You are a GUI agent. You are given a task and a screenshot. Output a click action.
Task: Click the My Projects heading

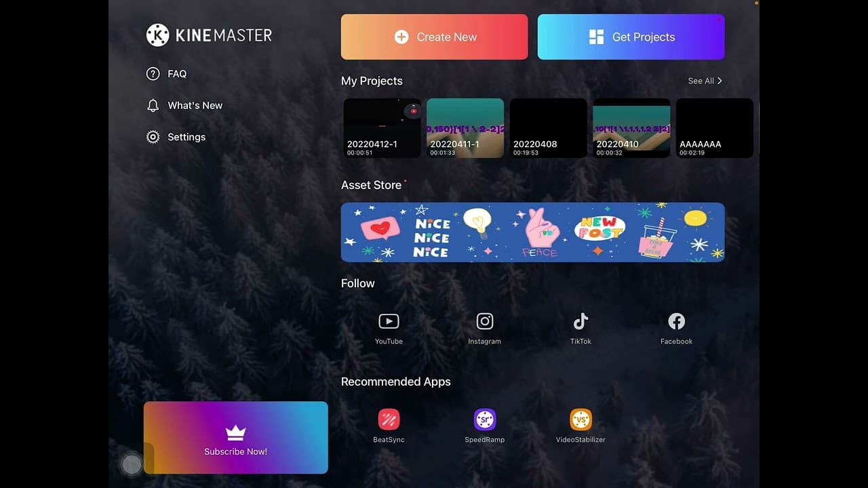tap(372, 81)
